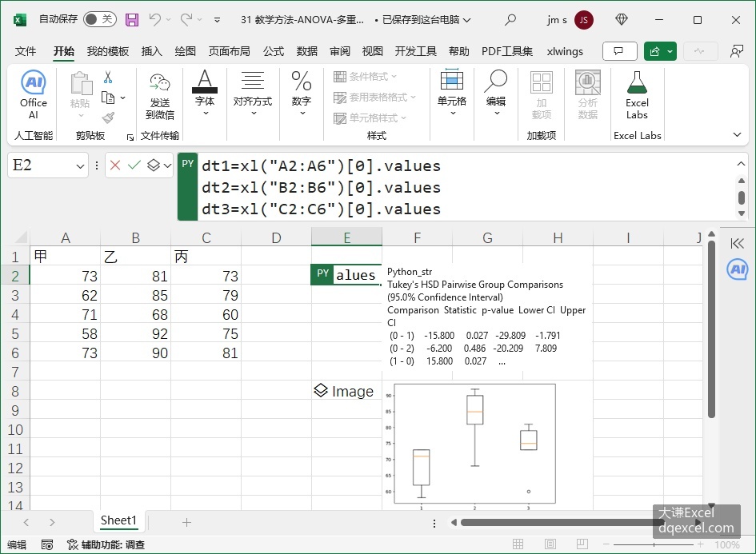Image resolution: width=756 pixels, height=554 pixels.
Task: Click the macro record status bar icon
Action: [x=46, y=544]
